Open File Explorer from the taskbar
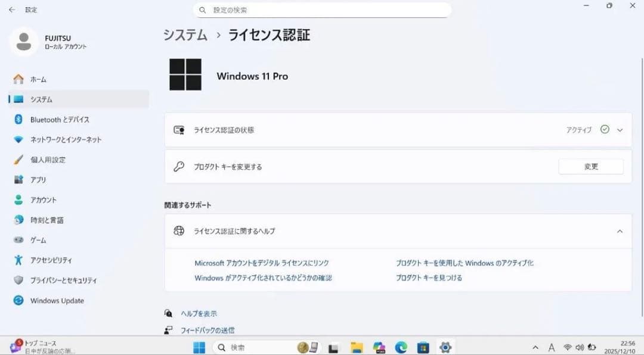Image resolution: width=644 pixels, height=355 pixels. pos(357,346)
